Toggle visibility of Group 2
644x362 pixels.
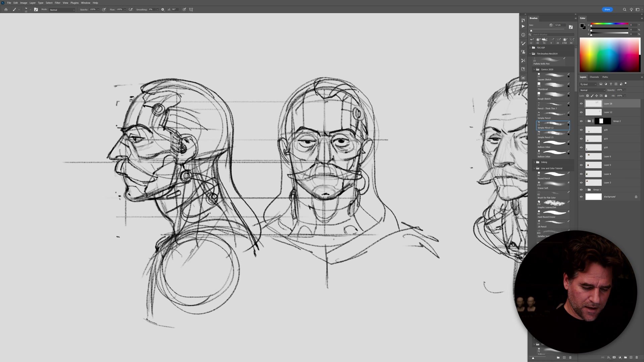pos(581,121)
